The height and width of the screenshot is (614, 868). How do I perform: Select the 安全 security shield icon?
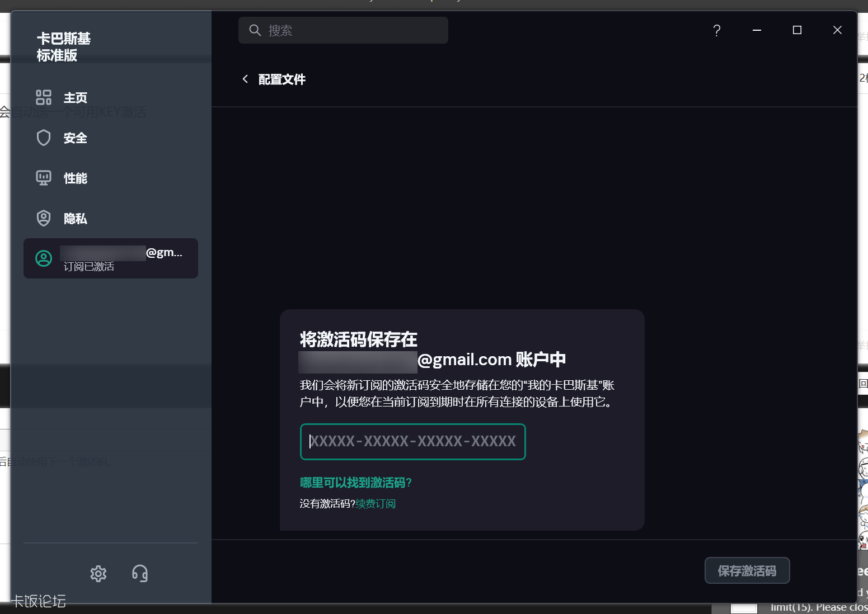44,138
